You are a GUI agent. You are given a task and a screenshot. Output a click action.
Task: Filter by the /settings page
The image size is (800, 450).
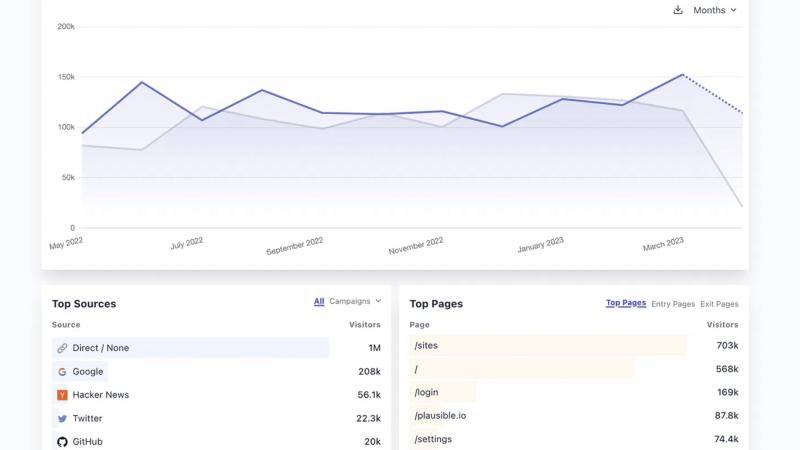[433, 439]
